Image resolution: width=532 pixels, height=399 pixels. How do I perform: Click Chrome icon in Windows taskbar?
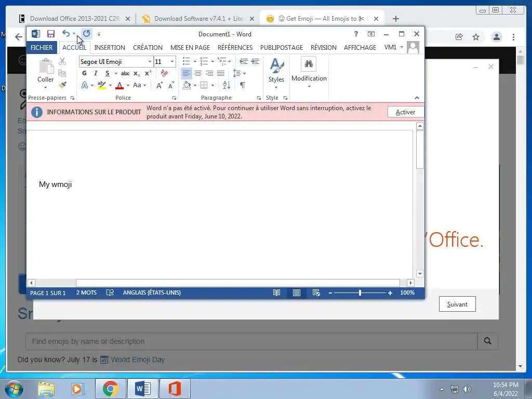point(110,389)
